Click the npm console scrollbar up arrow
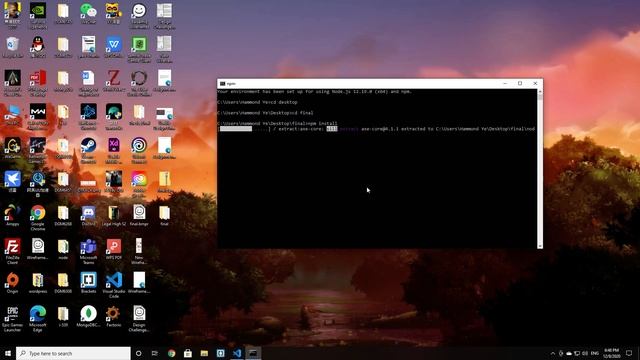640x360 pixels. point(540,92)
